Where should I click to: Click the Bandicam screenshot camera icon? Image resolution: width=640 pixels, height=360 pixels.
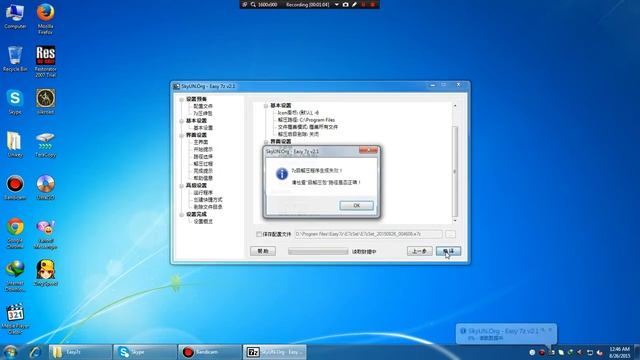coord(346,4)
